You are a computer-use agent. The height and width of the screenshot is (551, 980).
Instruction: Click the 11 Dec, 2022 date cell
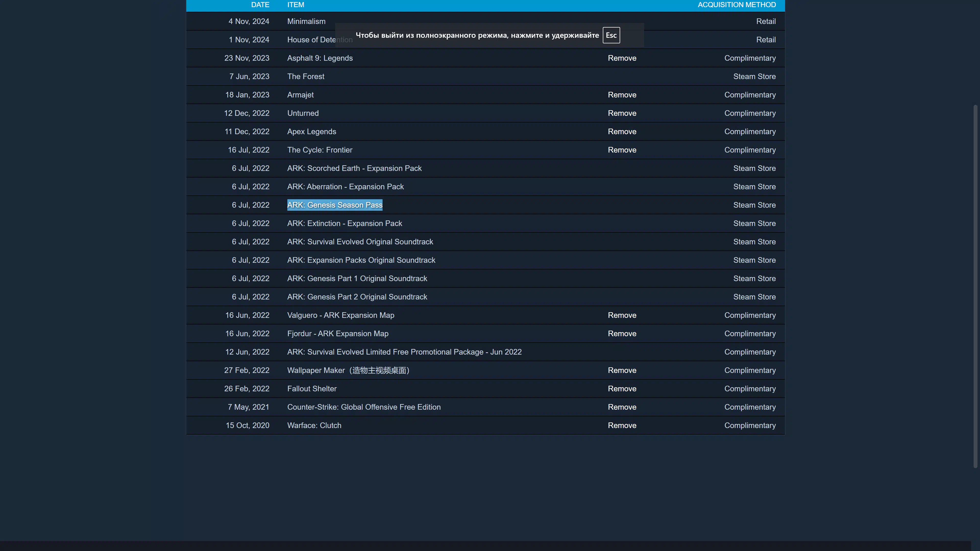coord(247,132)
